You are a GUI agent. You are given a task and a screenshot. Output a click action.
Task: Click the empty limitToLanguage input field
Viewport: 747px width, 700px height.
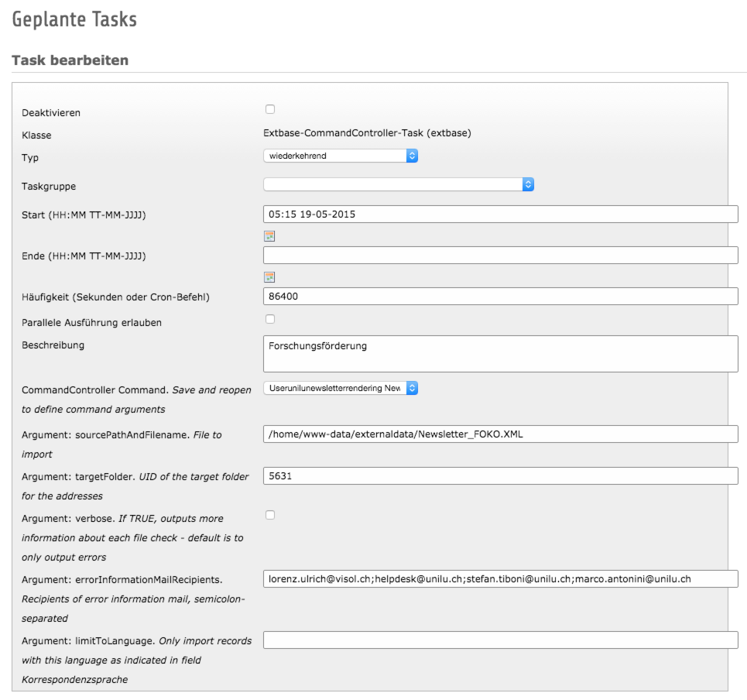(500, 640)
